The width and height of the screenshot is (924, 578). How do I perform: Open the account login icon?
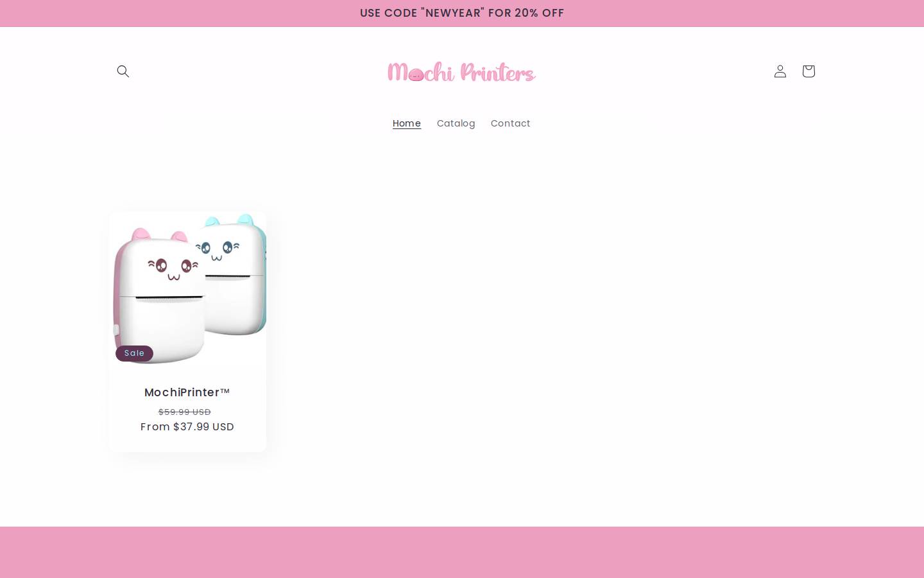pos(780,71)
